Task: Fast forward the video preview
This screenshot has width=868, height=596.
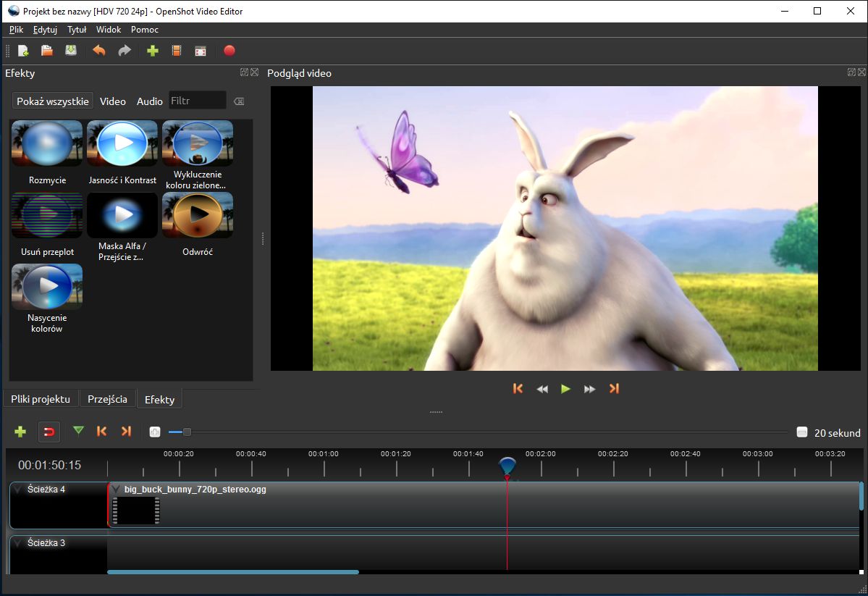Action: pyautogui.click(x=589, y=390)
